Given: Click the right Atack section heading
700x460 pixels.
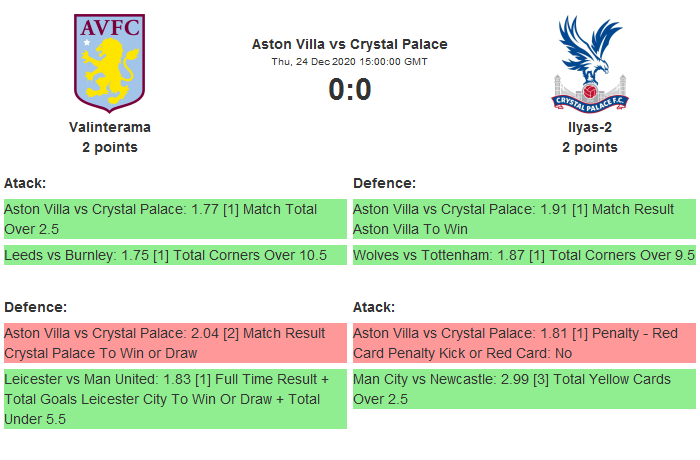Looking at the screenshot, I should [x=374, y=307].
